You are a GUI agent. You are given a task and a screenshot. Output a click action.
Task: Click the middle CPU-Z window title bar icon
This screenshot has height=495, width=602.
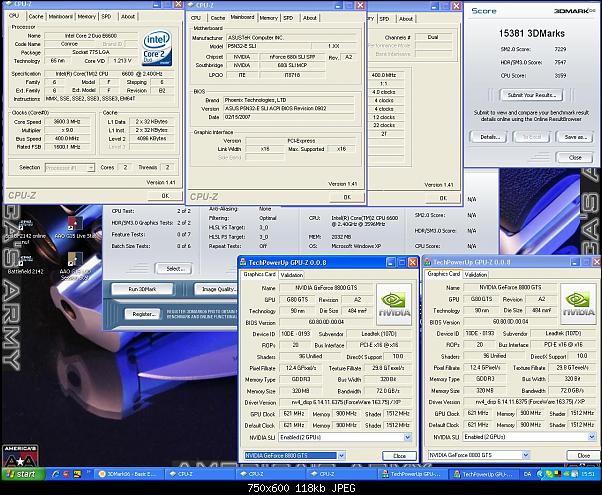pos(191,5)
